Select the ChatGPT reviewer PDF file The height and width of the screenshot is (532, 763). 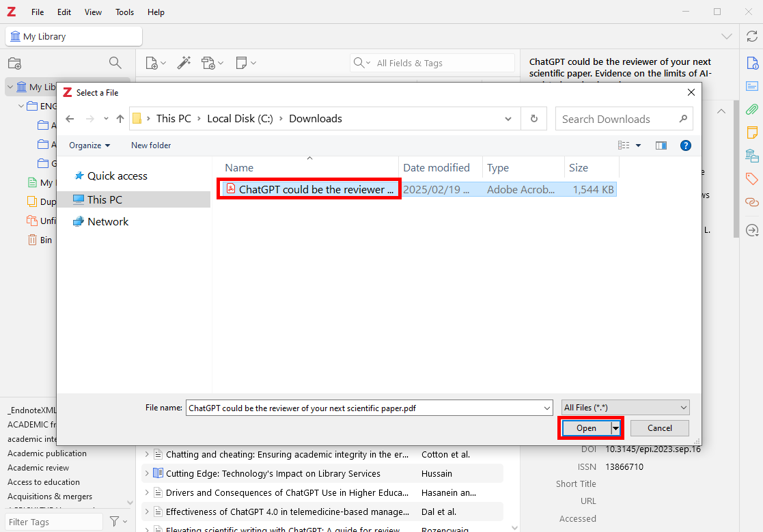point(316,190)
